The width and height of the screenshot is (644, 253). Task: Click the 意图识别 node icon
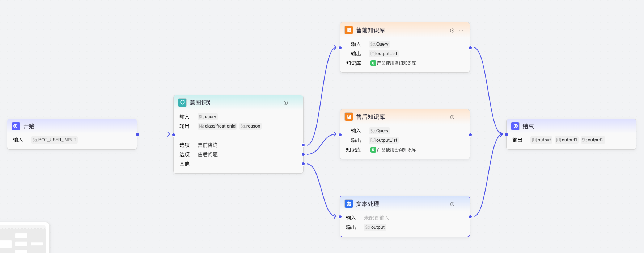pos(182,103)
